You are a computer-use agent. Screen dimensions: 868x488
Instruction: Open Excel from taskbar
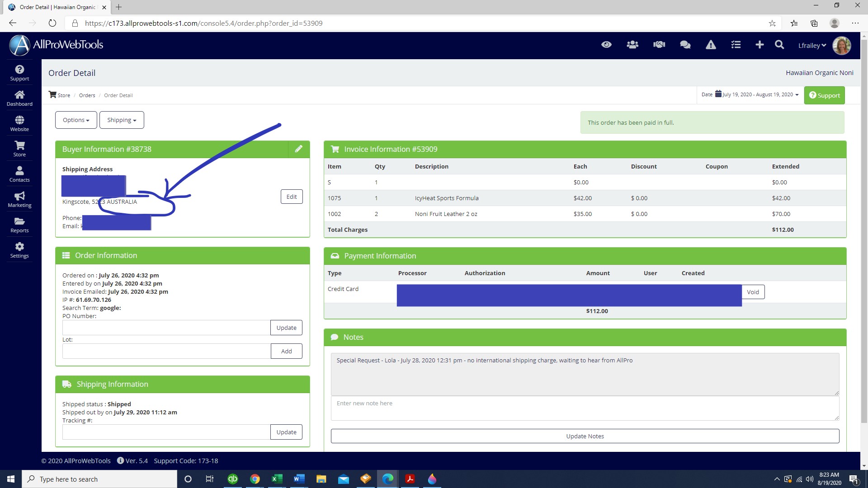pyautogui.click(x=277, y=479)
